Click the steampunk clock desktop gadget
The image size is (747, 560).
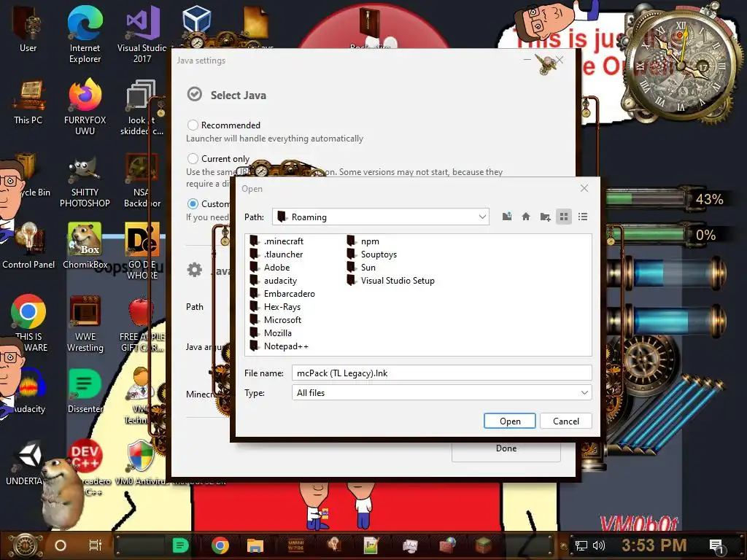click(x=681, y=64)
